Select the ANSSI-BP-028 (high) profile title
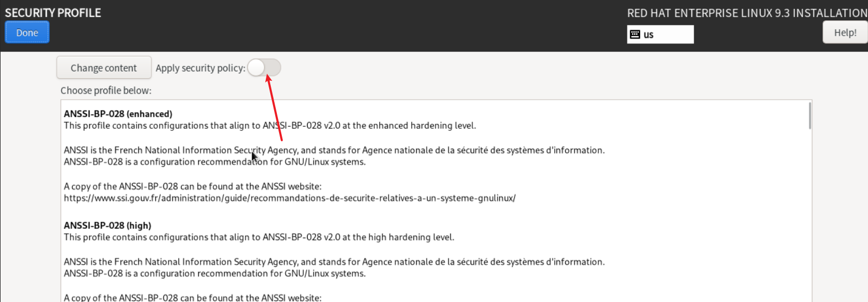Screen dimensions: 868x302 (107, 226)
